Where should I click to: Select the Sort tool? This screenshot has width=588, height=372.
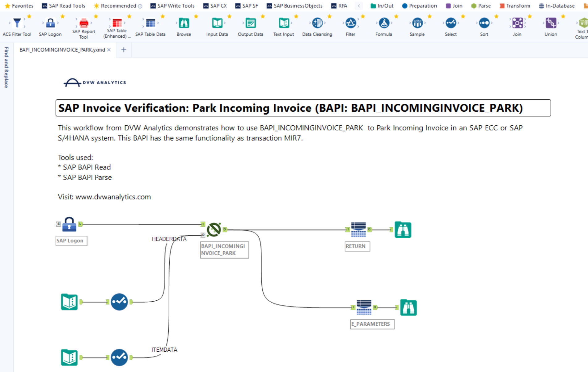484,23
